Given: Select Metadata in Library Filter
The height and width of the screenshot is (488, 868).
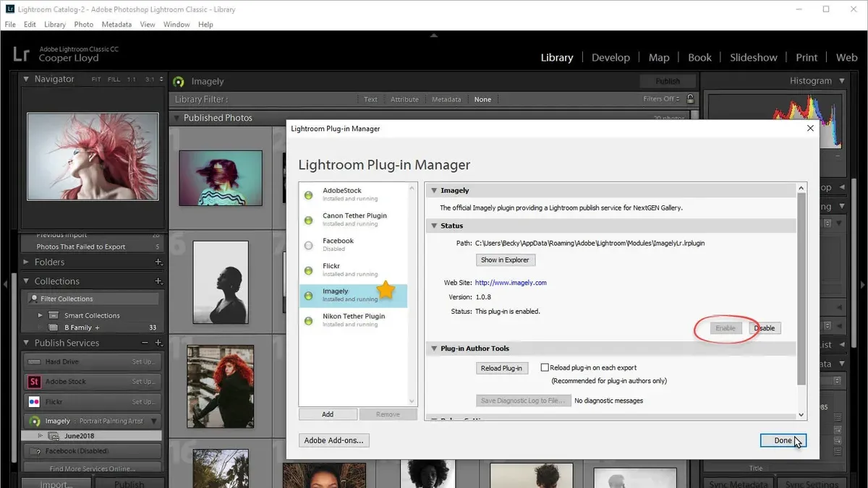Looking at the screenshot, I should click(446, 100).
